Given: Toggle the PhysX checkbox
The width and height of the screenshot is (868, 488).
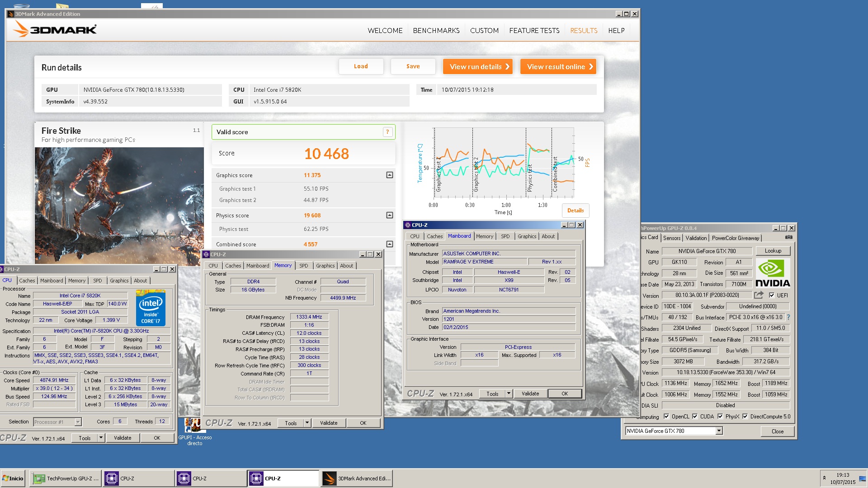Looking at the screenshot, I should [x=720, y=417].
